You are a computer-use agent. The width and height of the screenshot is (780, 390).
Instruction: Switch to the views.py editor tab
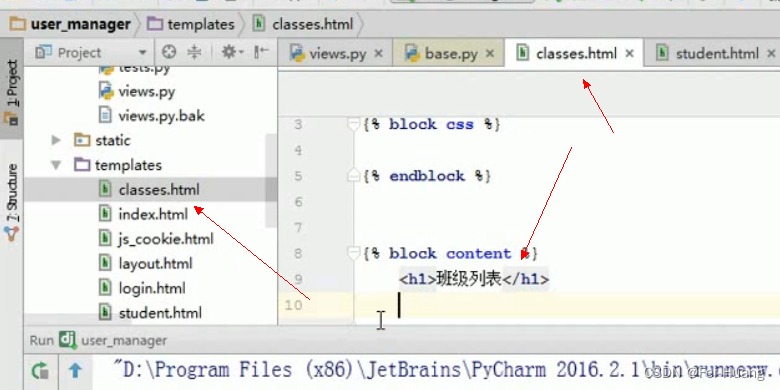point(336,53)
